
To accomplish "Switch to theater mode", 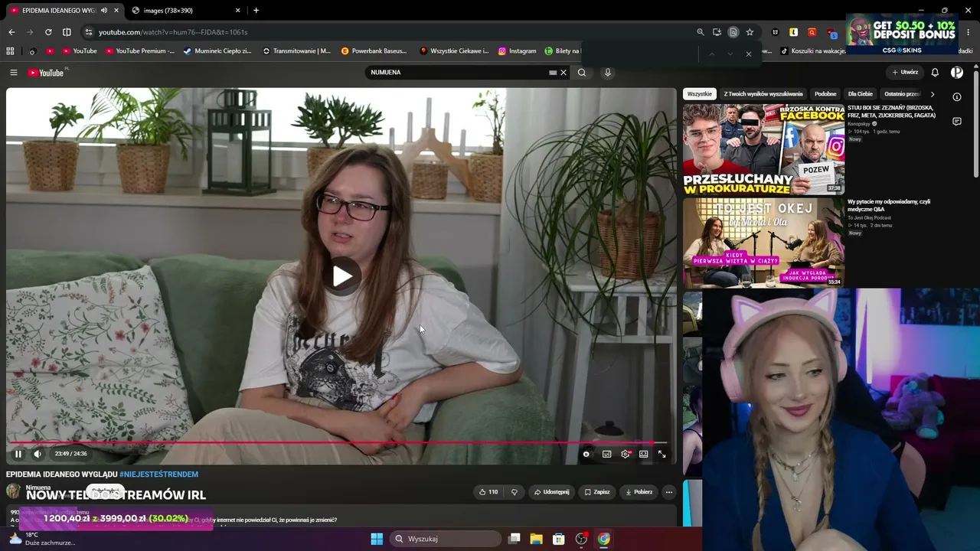I will tap(644, 454).
